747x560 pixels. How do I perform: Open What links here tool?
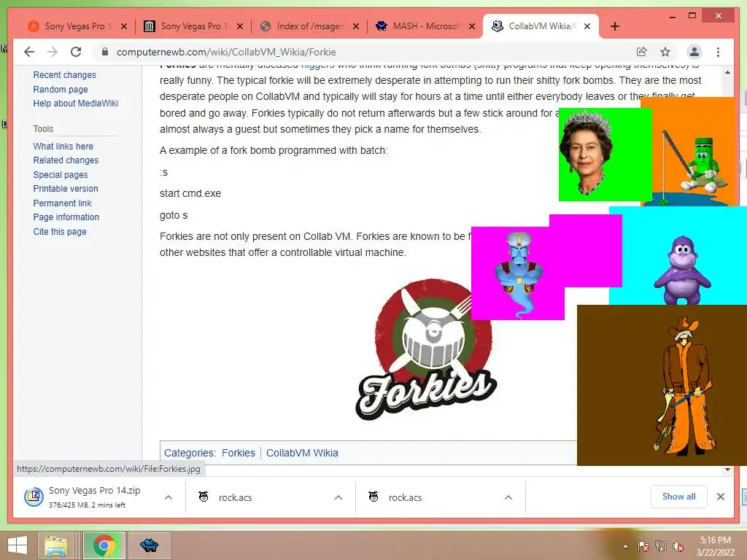pyautogui.click(x=63, y=146)
